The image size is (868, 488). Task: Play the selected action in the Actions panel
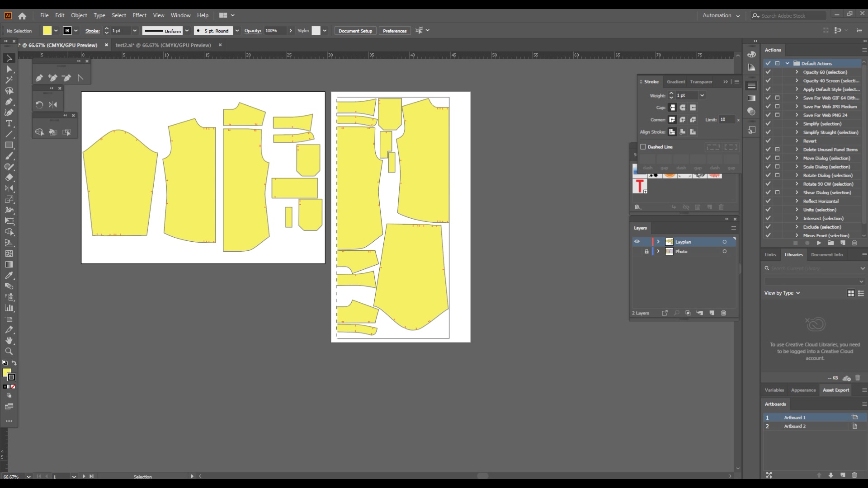click(819, 243)
